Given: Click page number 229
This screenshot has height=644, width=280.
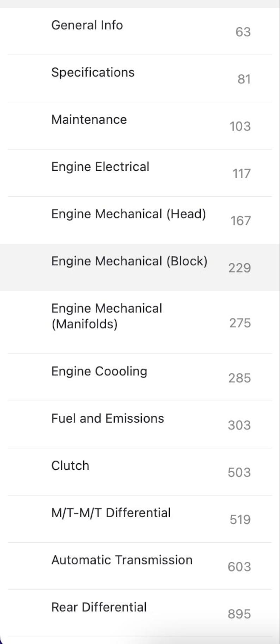Looking at the screenshot, I should (239, 268).
